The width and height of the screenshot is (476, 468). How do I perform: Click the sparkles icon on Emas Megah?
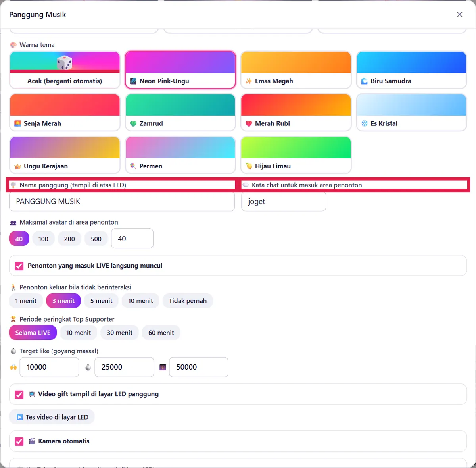click(x=249, y=81)
